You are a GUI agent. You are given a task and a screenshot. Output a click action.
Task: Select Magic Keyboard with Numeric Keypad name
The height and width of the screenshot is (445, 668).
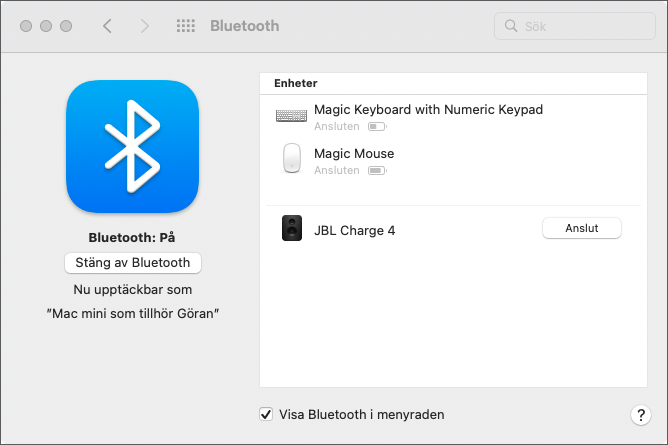coord(428,109)
